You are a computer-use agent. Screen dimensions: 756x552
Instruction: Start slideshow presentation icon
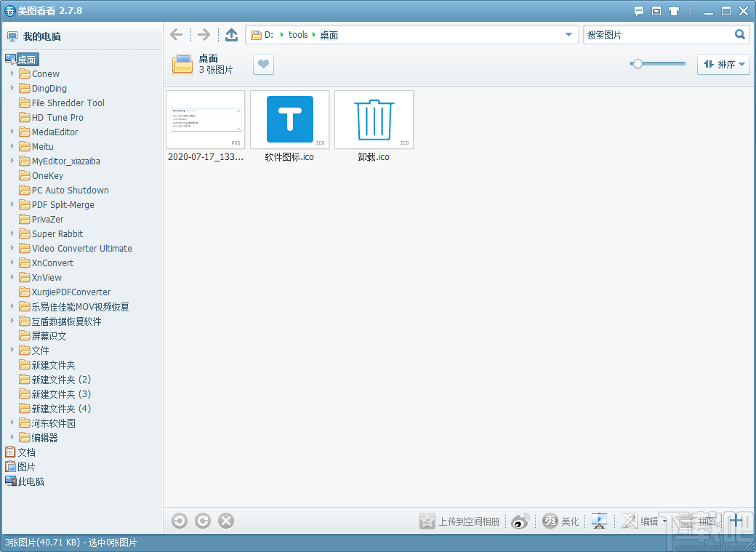599,521
